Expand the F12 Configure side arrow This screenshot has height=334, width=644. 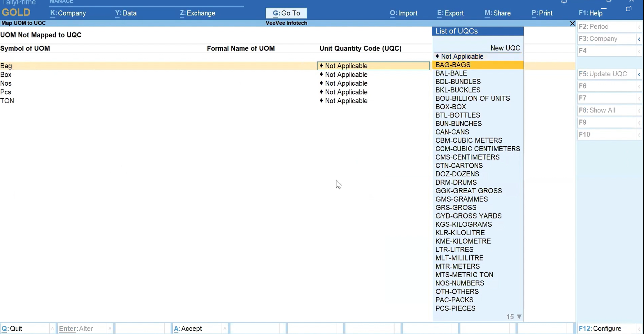pos(639,329)
